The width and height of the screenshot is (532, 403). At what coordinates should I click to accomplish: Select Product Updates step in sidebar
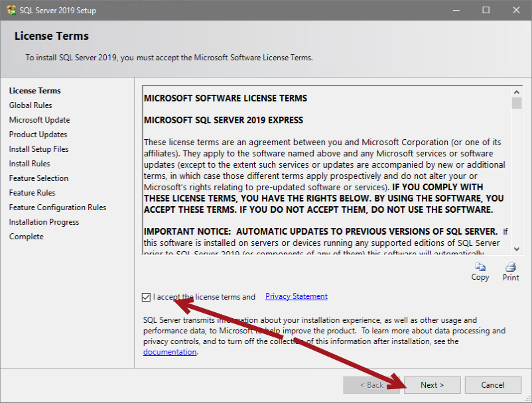(38, 135)
